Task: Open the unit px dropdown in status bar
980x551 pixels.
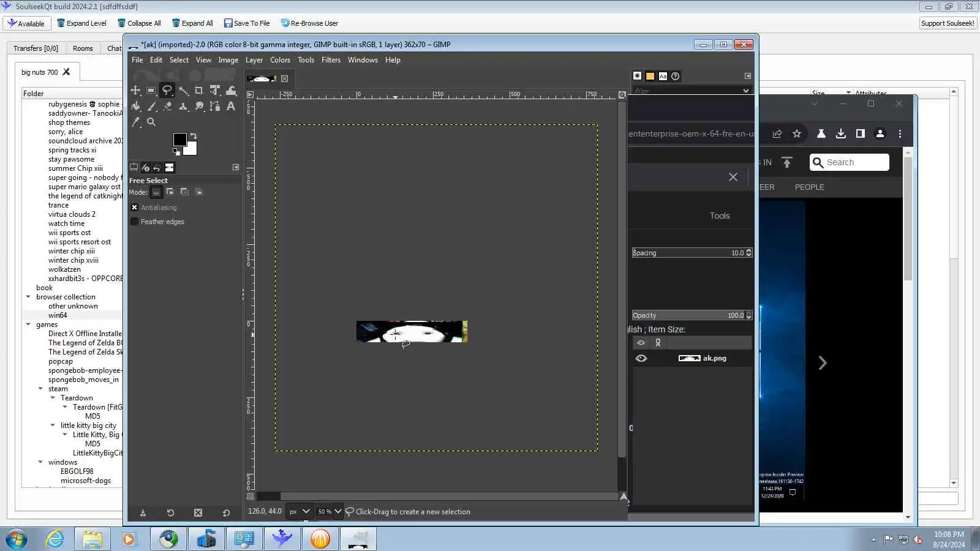Action: 300,512
